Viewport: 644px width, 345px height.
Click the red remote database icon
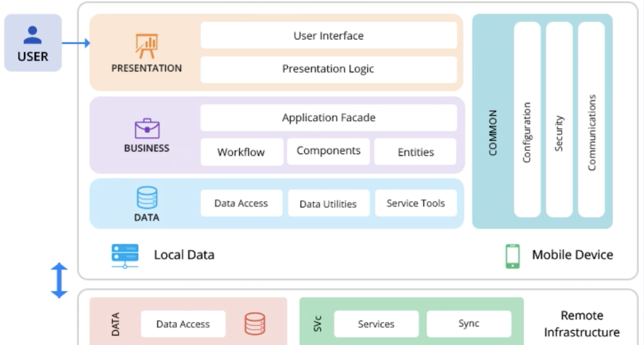click(255, 323)
